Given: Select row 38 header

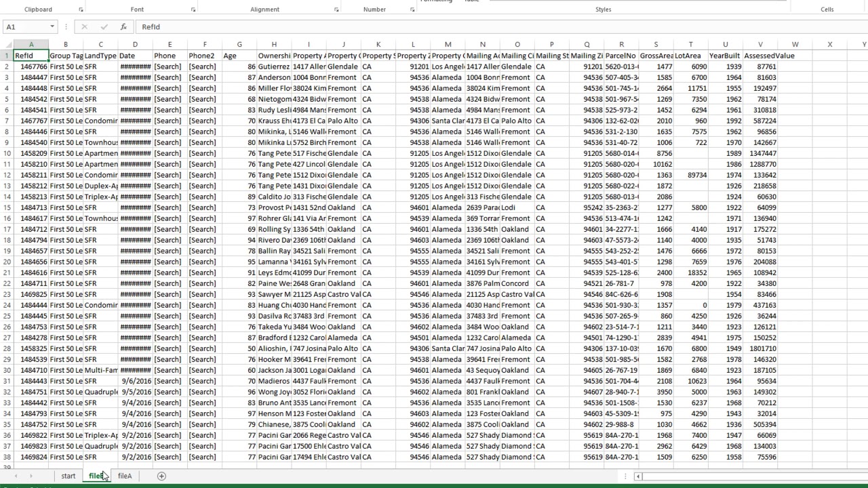Looking at the screenshot, I should pyautogui.click(x=7, y=457).
